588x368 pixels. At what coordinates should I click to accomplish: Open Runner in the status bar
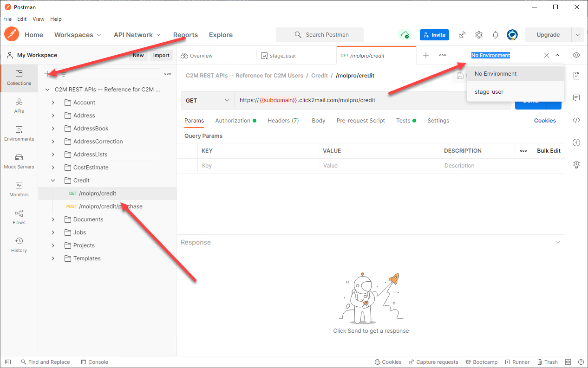(x=516, y=362)
